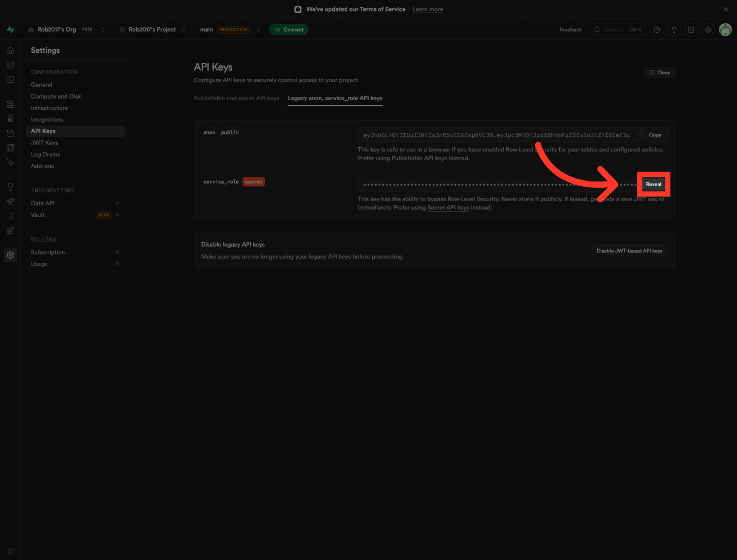This screenshot has width=737, height=560.
Task: Click the red secret badge
Action: click(x=253, y=182)
